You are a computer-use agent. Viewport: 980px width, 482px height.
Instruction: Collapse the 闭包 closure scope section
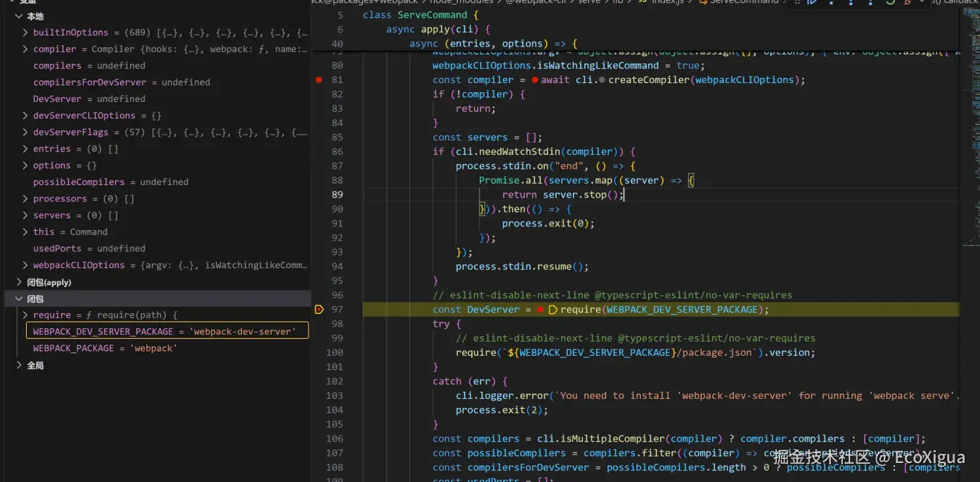18,299
